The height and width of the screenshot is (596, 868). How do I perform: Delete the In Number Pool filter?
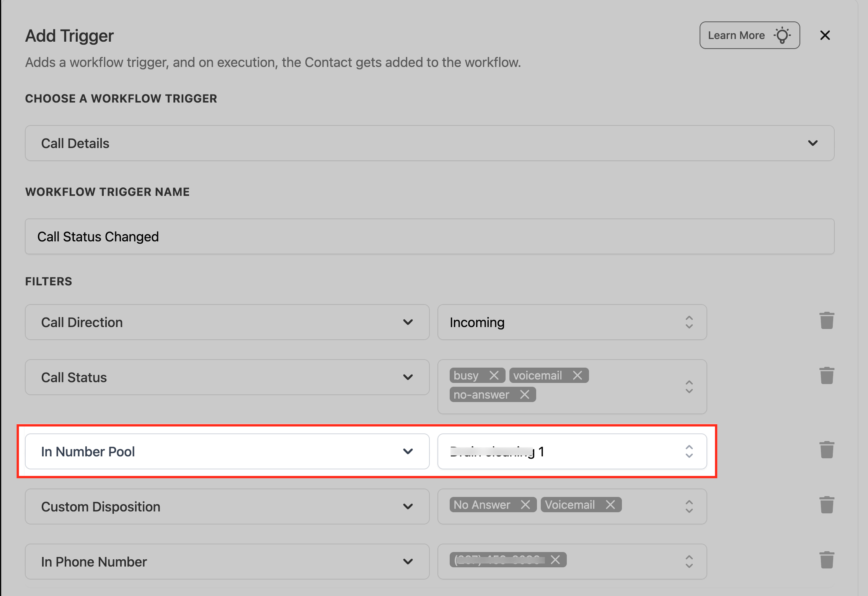click(x=826, y=450)
